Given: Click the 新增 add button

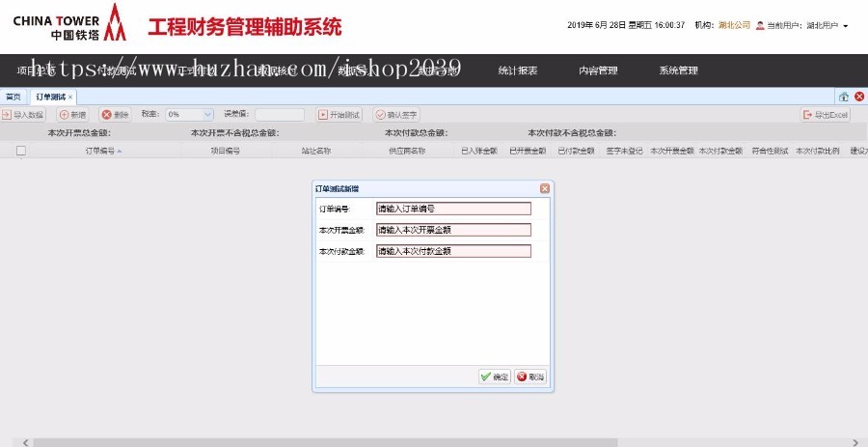Looking at the screenshot, I should (x=72, y=115).
